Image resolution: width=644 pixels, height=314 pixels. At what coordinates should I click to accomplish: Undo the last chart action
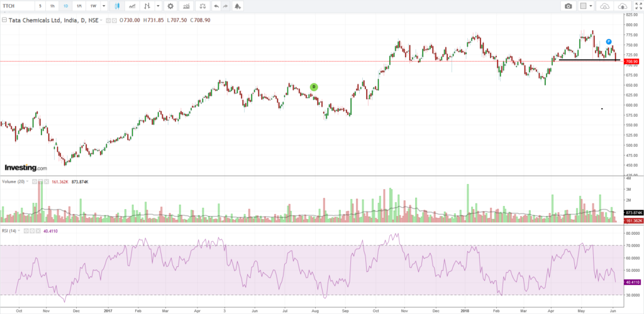click(216, 6)
